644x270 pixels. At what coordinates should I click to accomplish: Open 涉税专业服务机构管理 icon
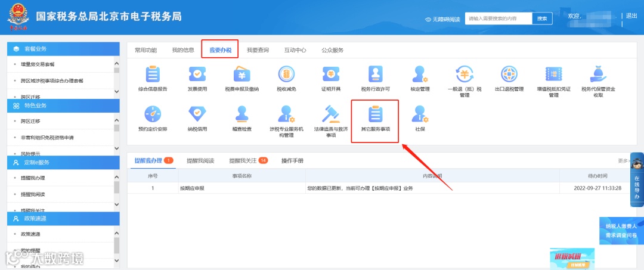click(286, 114)
